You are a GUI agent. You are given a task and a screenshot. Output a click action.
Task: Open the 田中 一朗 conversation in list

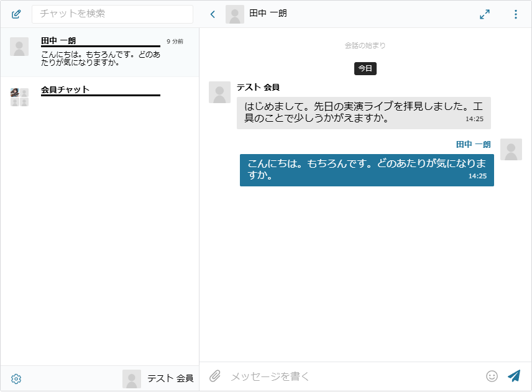pyautogui.click(x=99, y=52)
